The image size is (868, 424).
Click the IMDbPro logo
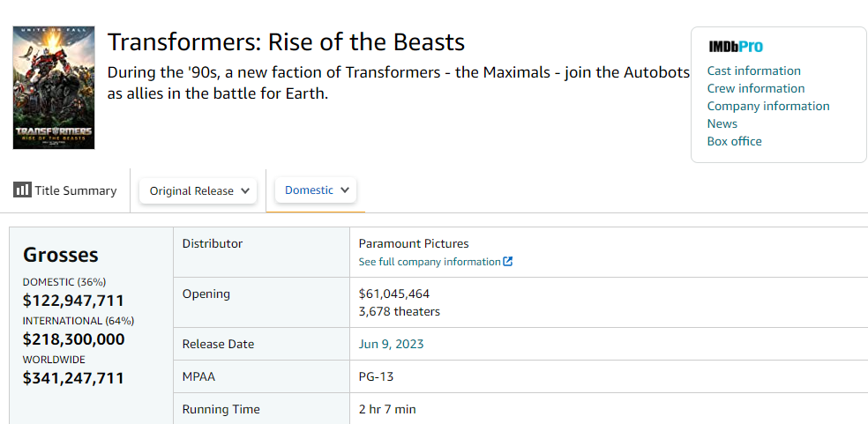click(736, 47)
